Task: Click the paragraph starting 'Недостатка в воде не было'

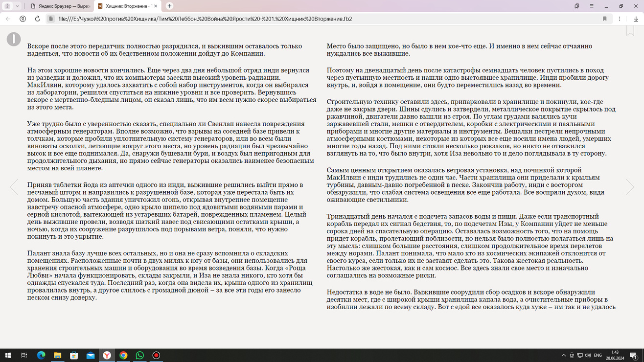Action: tap(471, 299)
